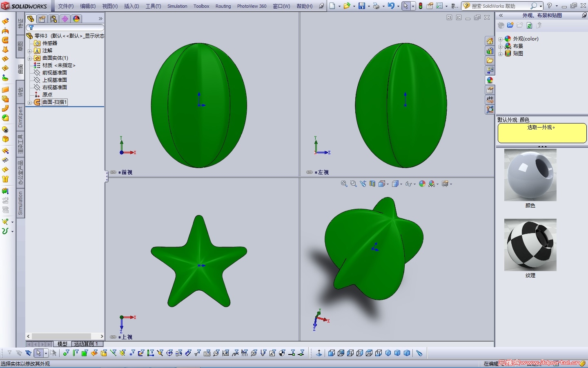The height and width of the screenshot is (368, 588).
Task: Click the Clear All Filters icon
Action: point(19,353)
